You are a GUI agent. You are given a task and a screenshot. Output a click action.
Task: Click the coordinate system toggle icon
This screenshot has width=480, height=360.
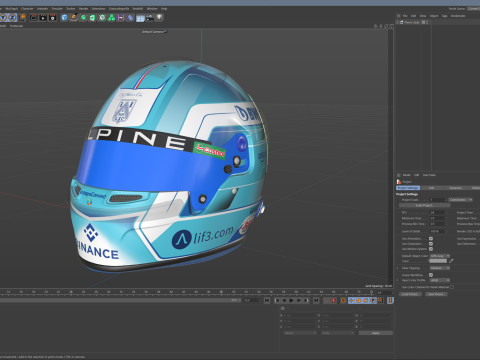23,17
